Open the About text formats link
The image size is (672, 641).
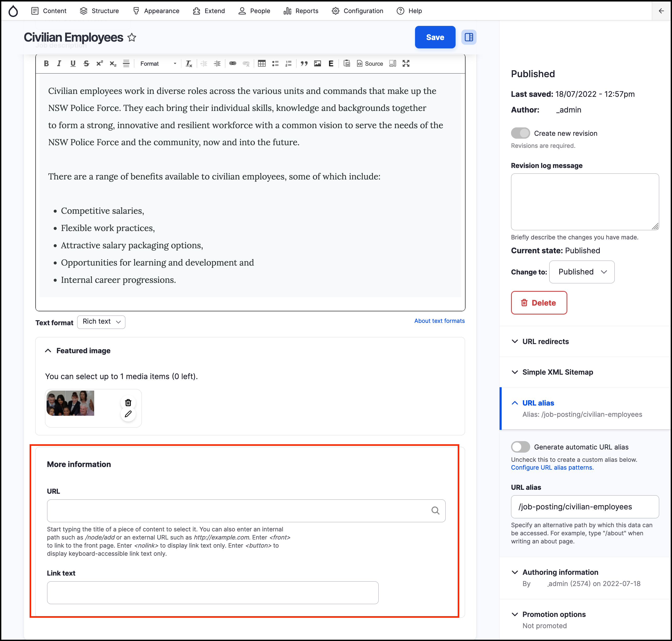click(x=440, y=321)
